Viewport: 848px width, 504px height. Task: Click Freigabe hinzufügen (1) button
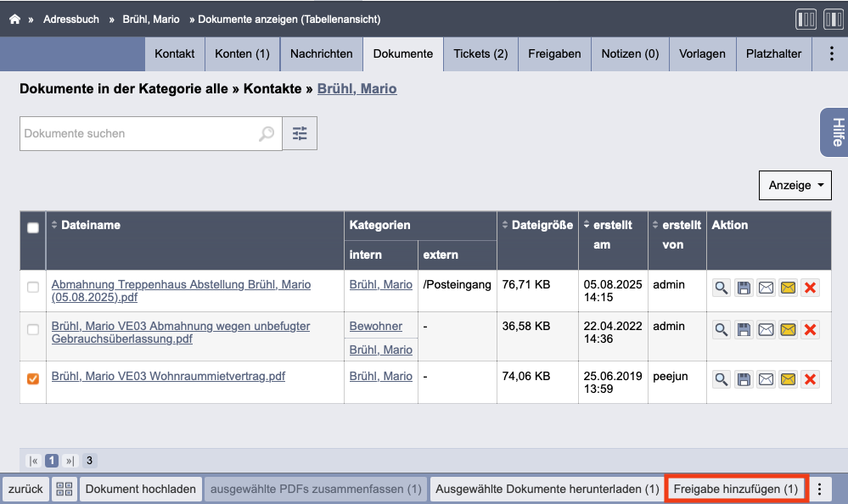click(x=735, y=489)
